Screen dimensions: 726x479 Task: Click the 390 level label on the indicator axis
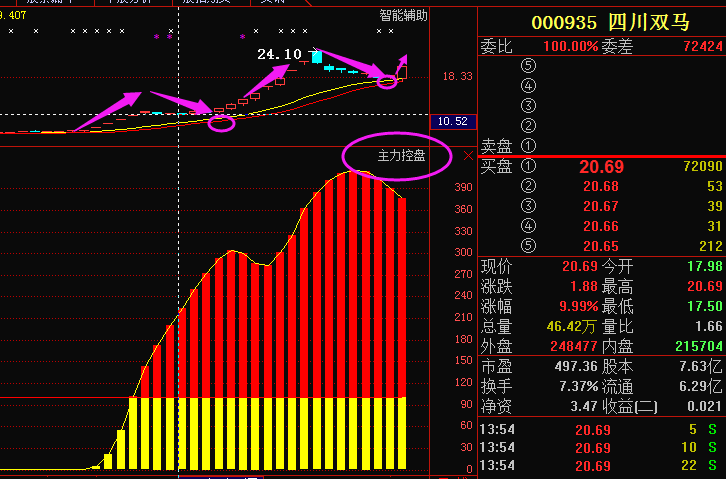pos(463,187)
